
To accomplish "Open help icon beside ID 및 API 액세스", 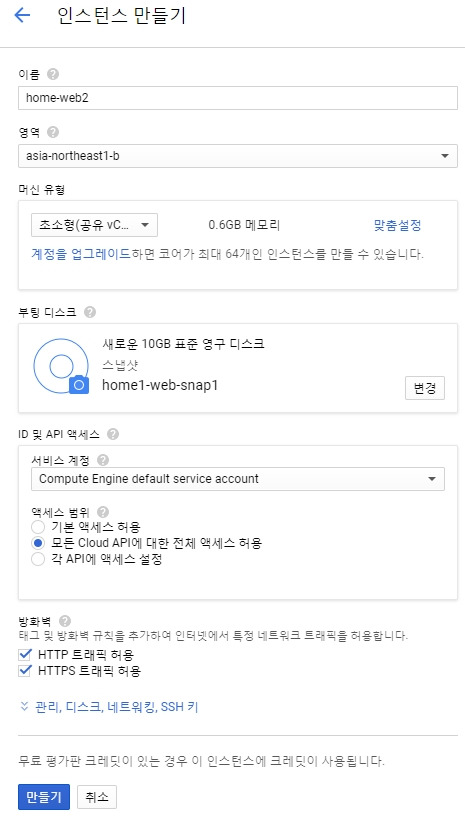I will tap(112, 434).
